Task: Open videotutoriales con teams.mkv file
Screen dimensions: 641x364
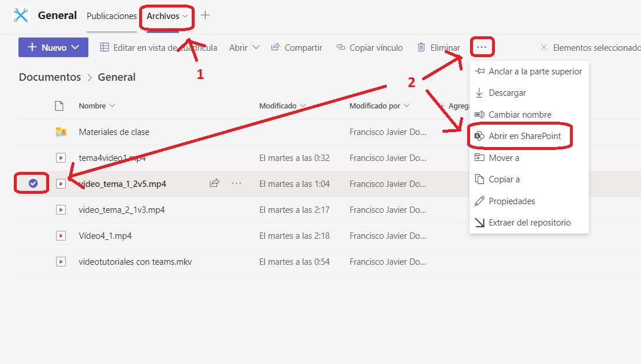Action: 135,262
